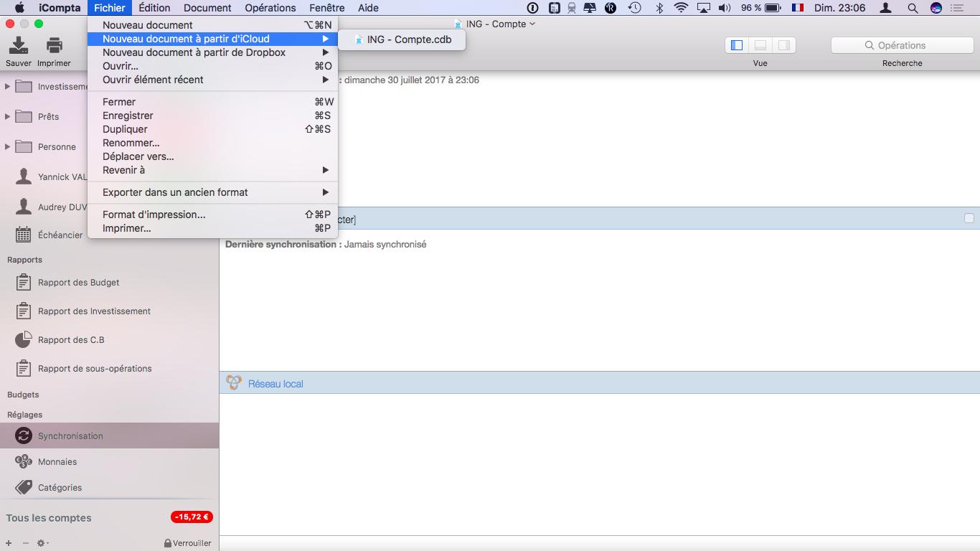Click the minus remove account button
Image resolution: width=980 pixels, height=551 pixels.
26,543
